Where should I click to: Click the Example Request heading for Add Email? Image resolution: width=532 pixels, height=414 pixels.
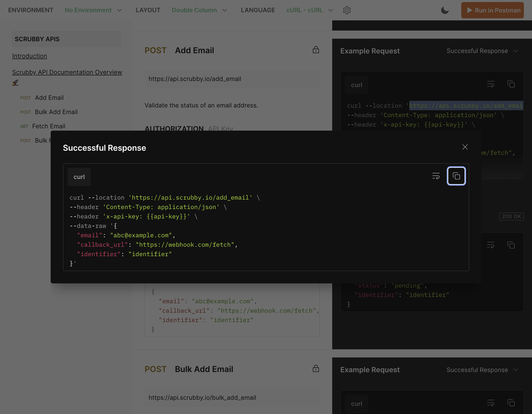(370, 51)
